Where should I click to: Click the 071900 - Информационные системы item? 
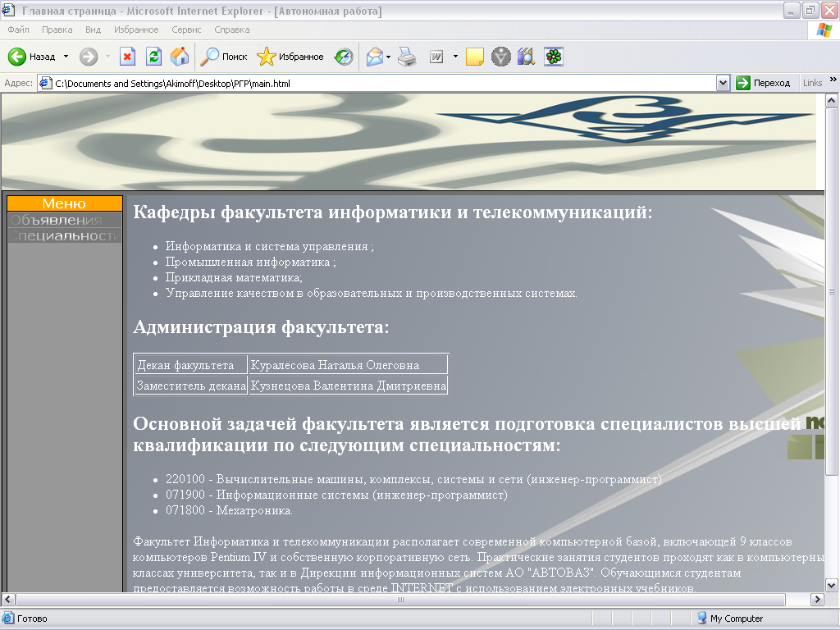click(336, 495)
